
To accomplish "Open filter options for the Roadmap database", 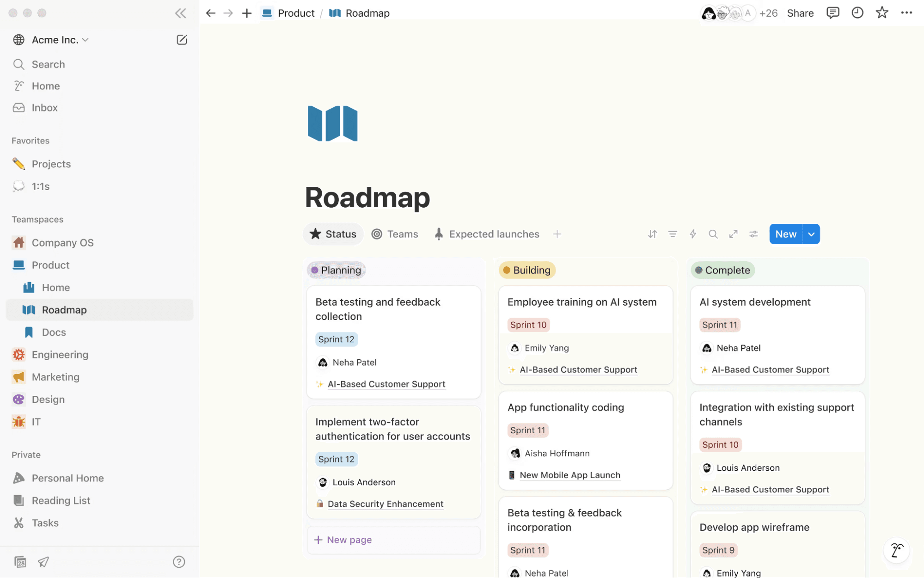I will click(673, 234).
